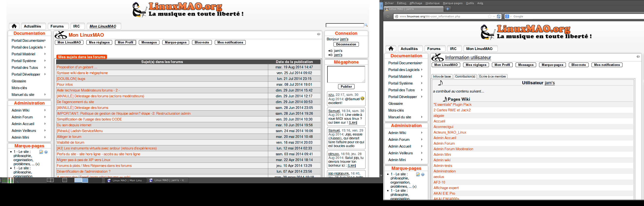Viewport: 644px width, 206px height.
Task: Open the Outils menu
Action: tap(470, 3)
